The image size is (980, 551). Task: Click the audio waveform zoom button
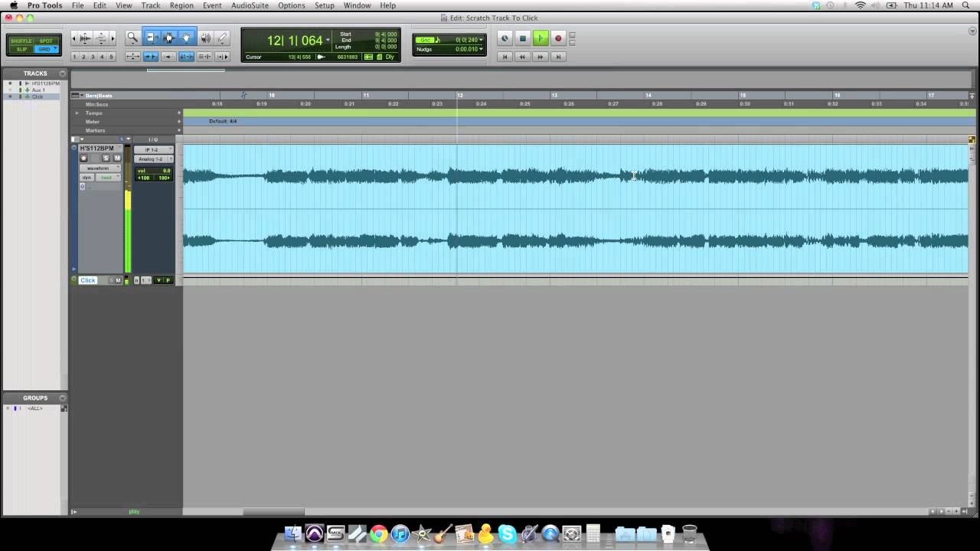[x=86, y=37]
